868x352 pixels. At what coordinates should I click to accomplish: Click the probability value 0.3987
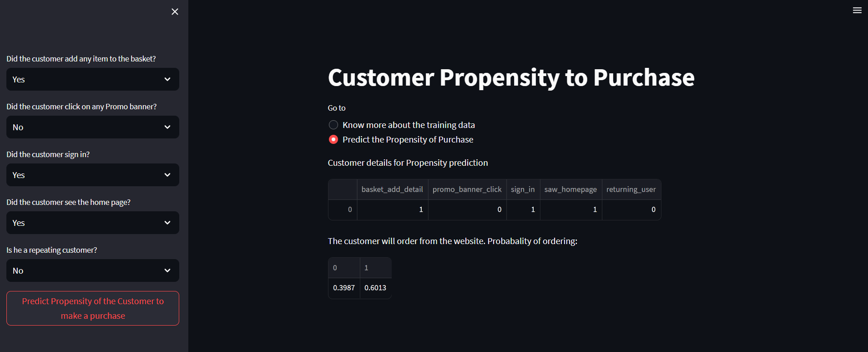[344, 288]
